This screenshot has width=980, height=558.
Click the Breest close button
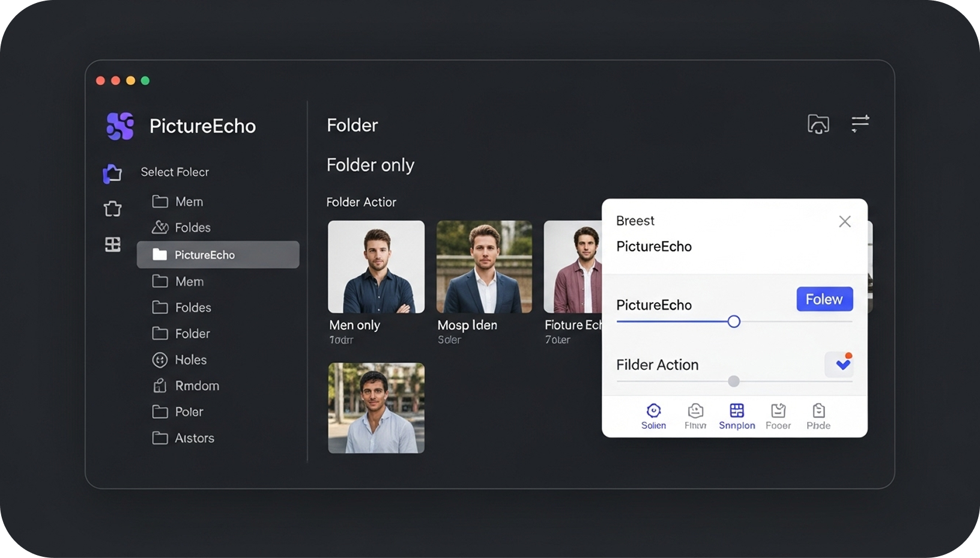(844, 221)
